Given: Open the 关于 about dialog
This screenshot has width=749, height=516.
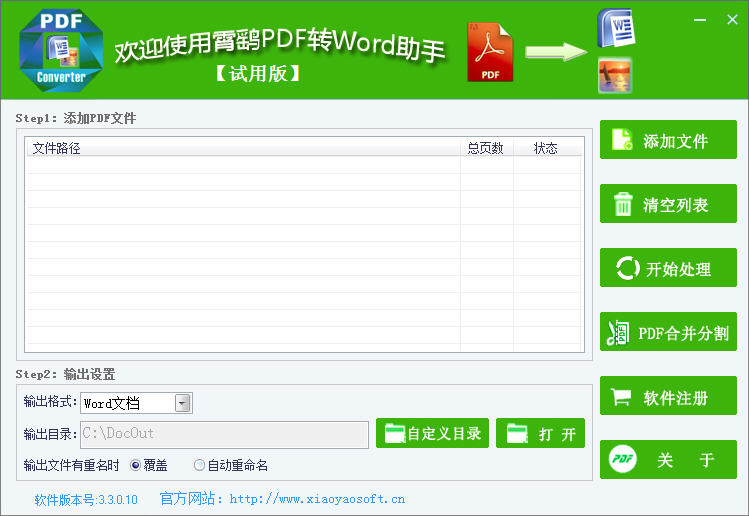Looking at the screenshot, I should pos(668,460).
